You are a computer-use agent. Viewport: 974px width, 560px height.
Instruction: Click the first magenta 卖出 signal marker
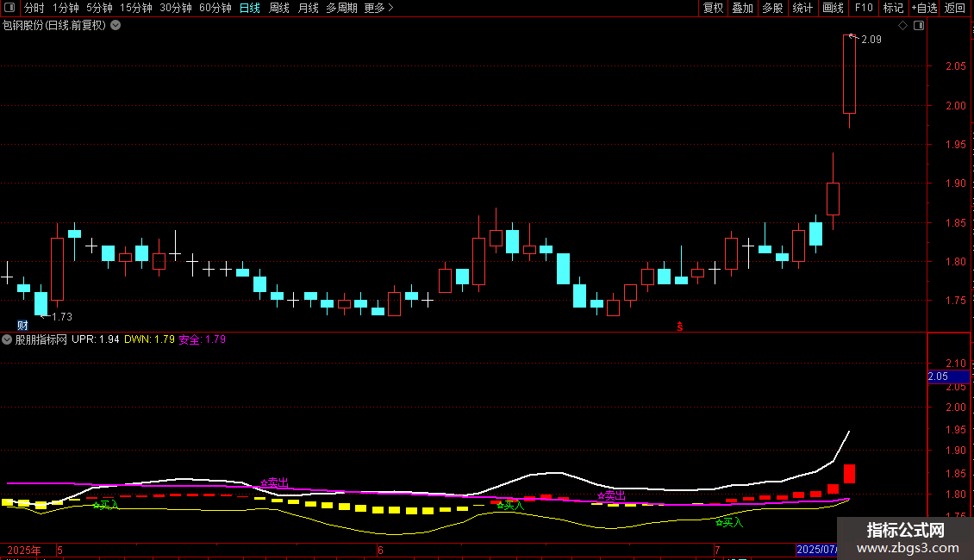tap(275, 482)
